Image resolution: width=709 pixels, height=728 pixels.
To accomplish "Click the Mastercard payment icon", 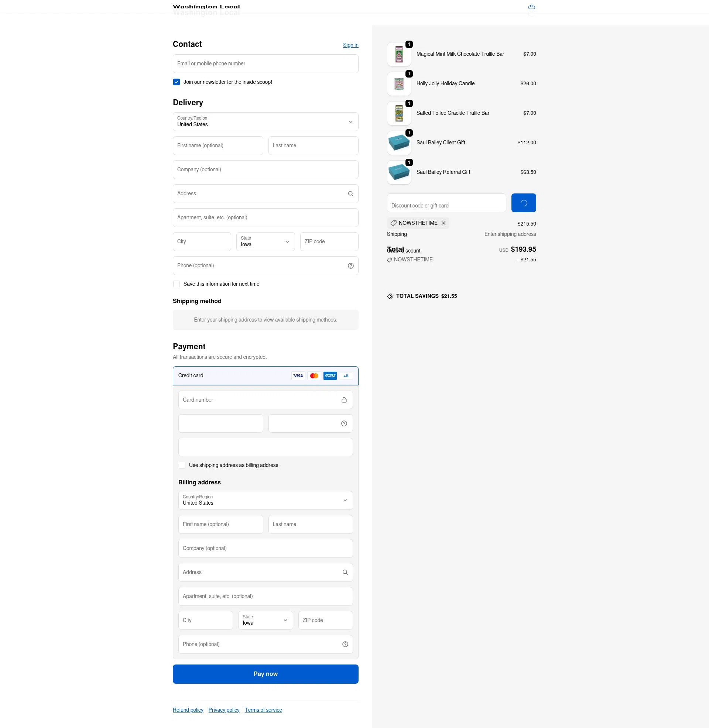I will 314,375.
